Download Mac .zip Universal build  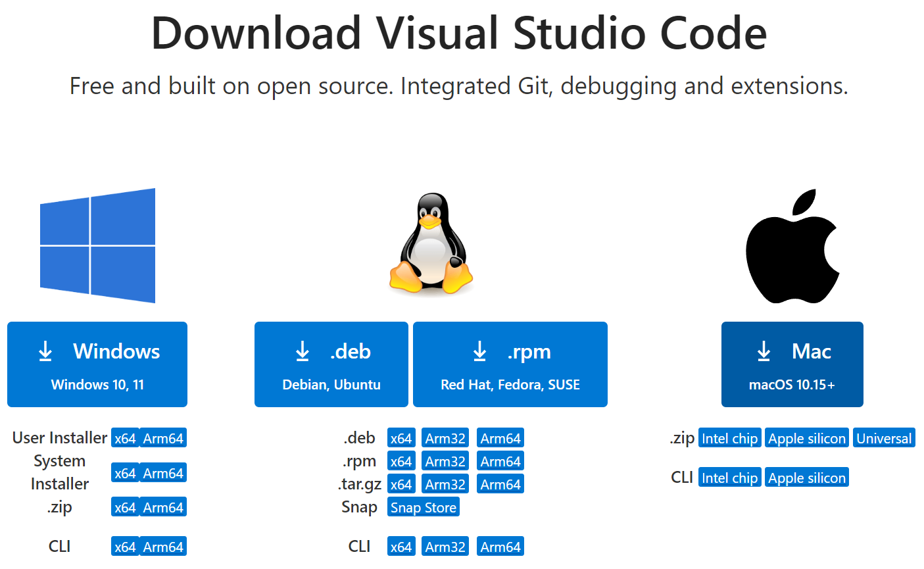click(884, 438)
